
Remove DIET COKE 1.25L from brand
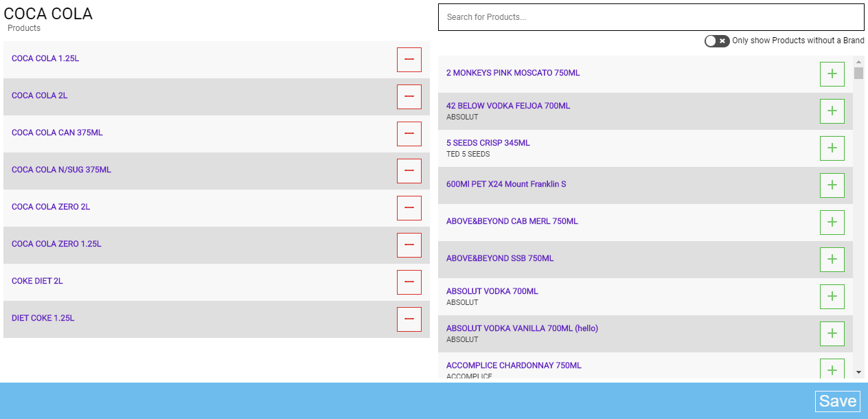tap(409, 319)
